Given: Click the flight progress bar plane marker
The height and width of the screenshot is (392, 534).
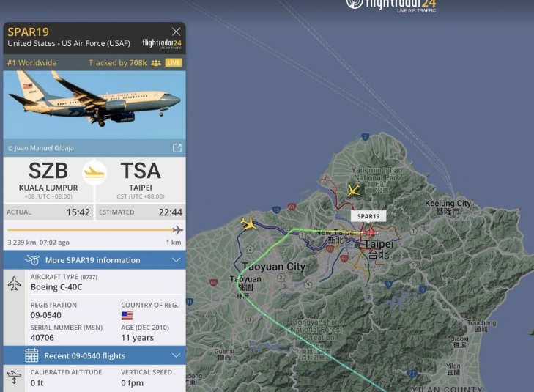Looking at the screenshot, I should click(x=177, y=230).
